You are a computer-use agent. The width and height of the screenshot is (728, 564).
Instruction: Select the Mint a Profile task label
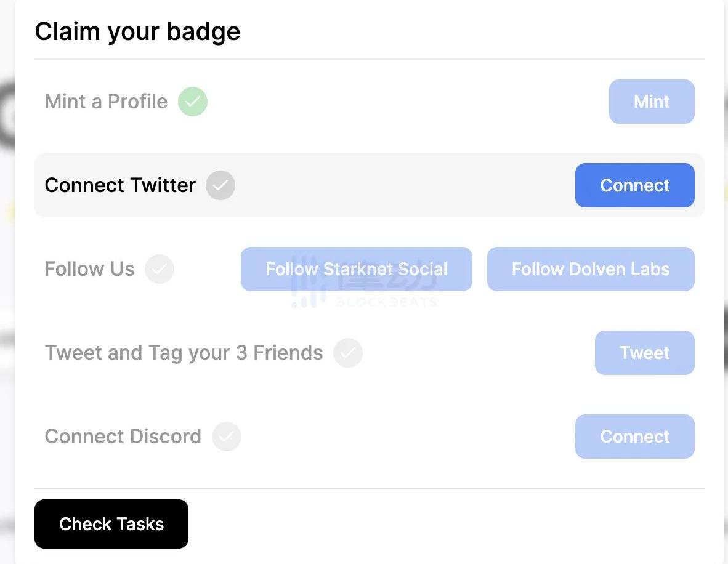pos(106,102)
